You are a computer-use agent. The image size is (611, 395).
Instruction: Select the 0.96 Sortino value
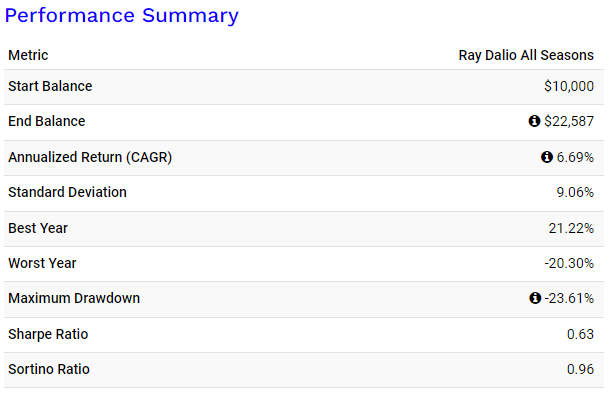(581, 369)
